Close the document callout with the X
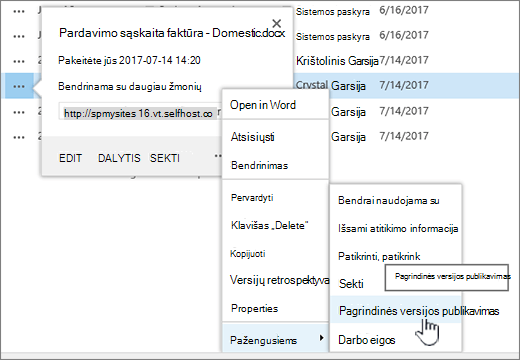 pyautogui.click(x=277, y=23)
